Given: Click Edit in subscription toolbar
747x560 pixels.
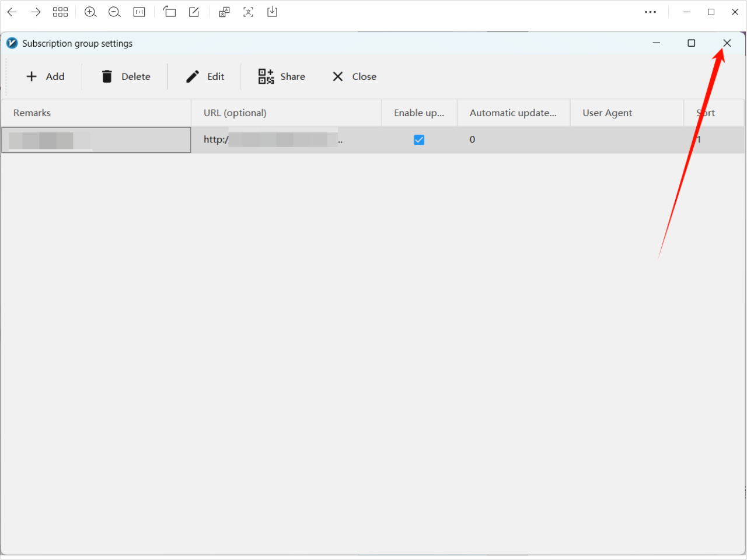Looking at the screenshot, I should [205, 76].
